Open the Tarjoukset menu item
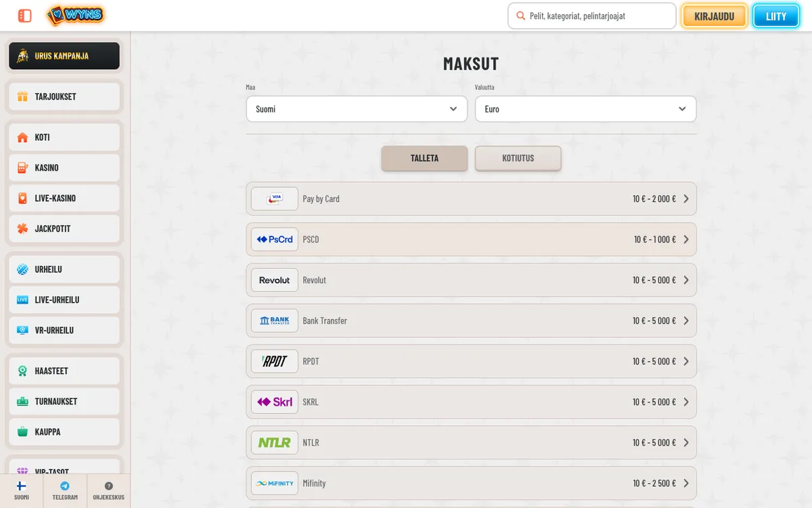The image size is (812, 508). point(64,97)
